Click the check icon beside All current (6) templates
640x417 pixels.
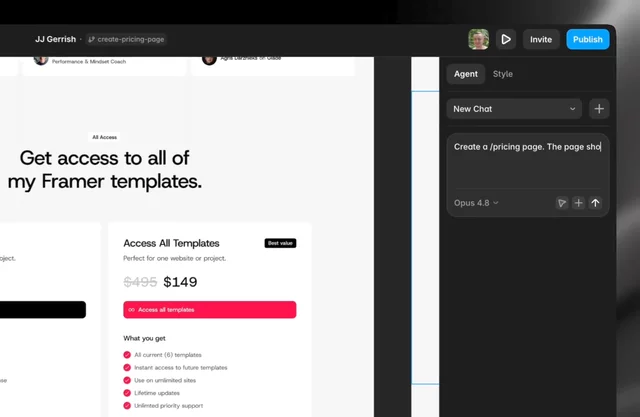127,355
